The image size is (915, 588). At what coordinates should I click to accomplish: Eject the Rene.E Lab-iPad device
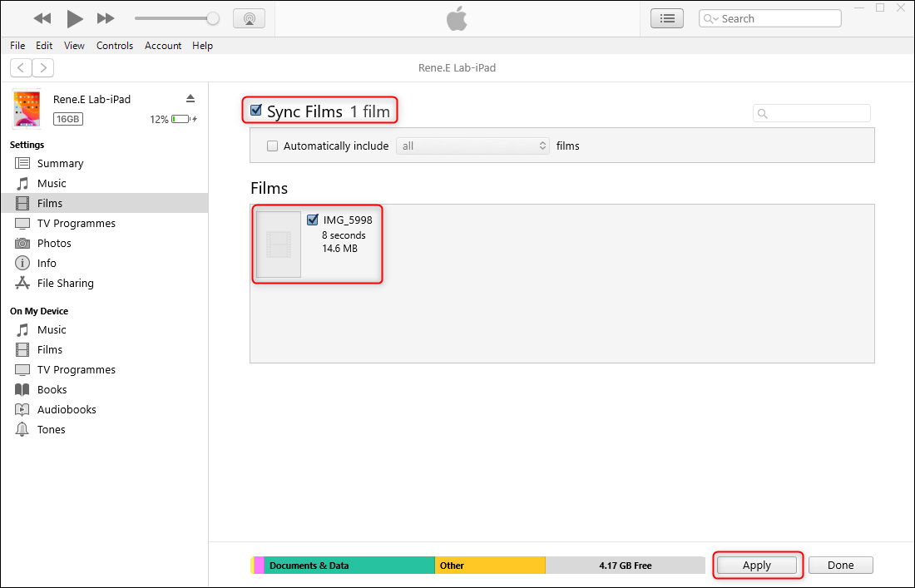[x=190, y=99]
